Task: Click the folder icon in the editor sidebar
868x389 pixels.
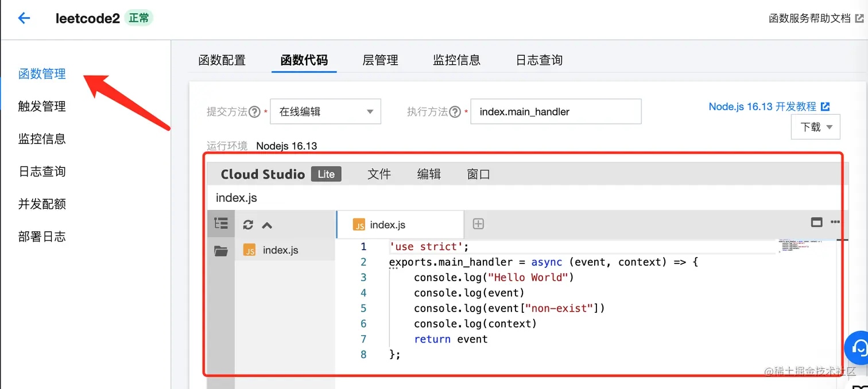Action: point(221,251)
